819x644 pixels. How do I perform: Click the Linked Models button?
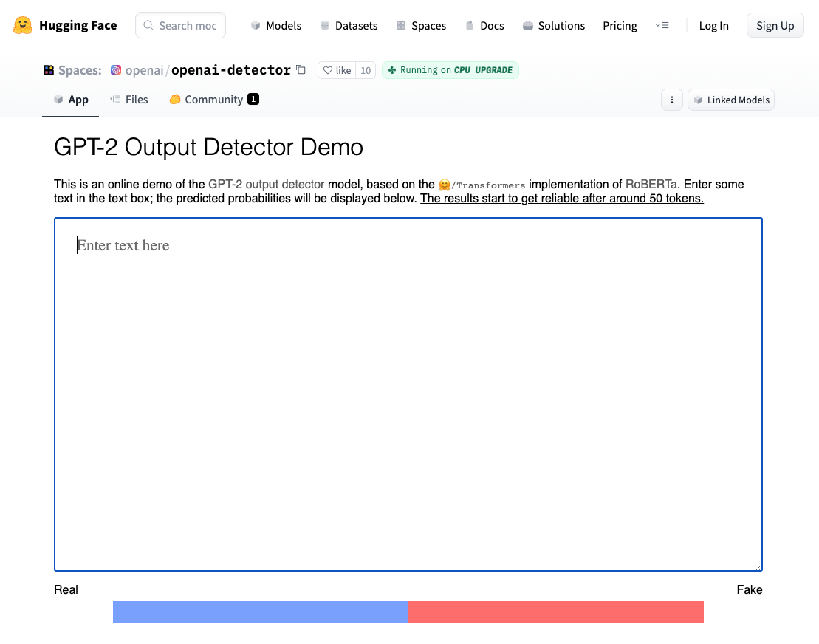point(731,99)
